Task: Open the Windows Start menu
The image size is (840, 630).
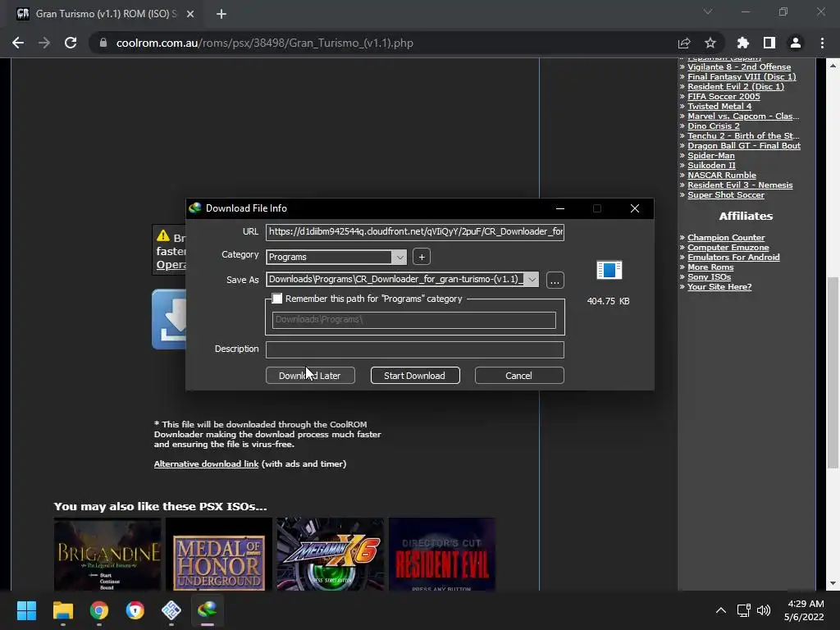Action: pyautogui.click(x=26, y=610)
